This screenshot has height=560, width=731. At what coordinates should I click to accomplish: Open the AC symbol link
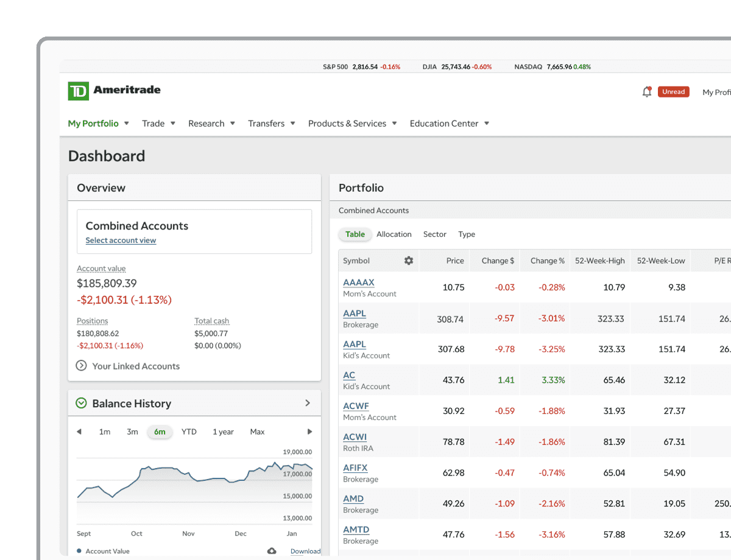[x=349, y=375]
